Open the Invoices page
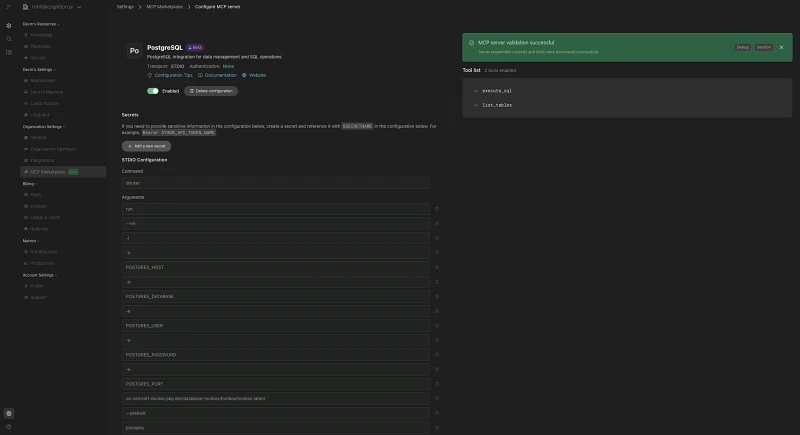Viewport: 800px width, 435px height. coord(38,206)
